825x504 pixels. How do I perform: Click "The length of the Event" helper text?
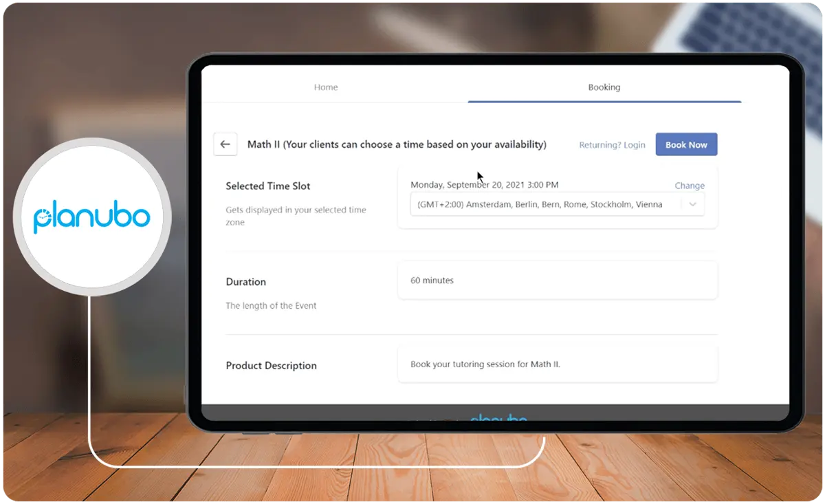click(x=271, y=306)
